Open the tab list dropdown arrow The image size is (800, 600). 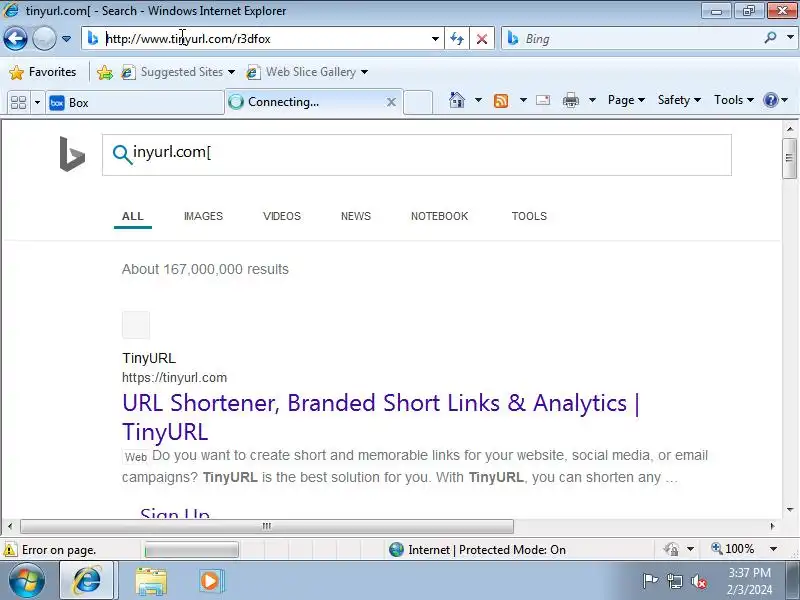pos(37,103)
